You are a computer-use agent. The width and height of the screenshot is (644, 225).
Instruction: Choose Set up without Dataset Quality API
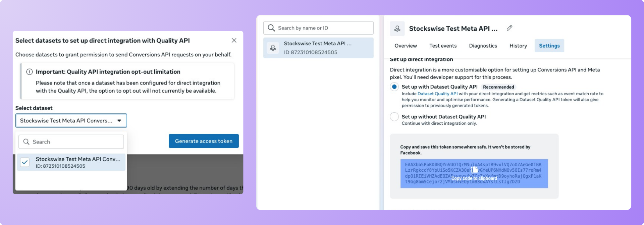[394, 117]
